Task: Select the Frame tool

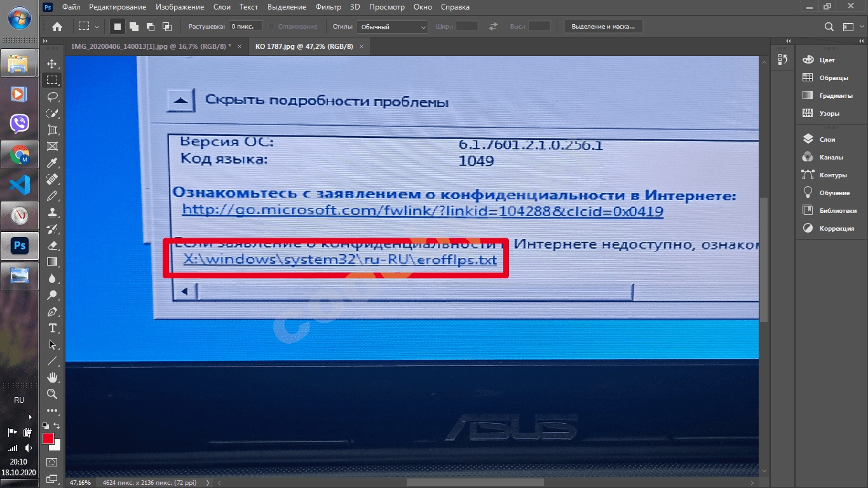Action: pos(53,146)
